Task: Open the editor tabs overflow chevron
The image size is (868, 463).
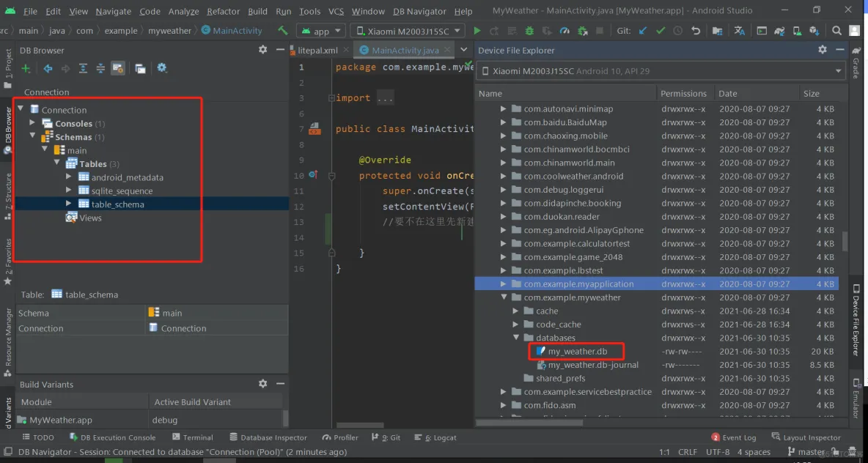Action: tap(464, 50)
